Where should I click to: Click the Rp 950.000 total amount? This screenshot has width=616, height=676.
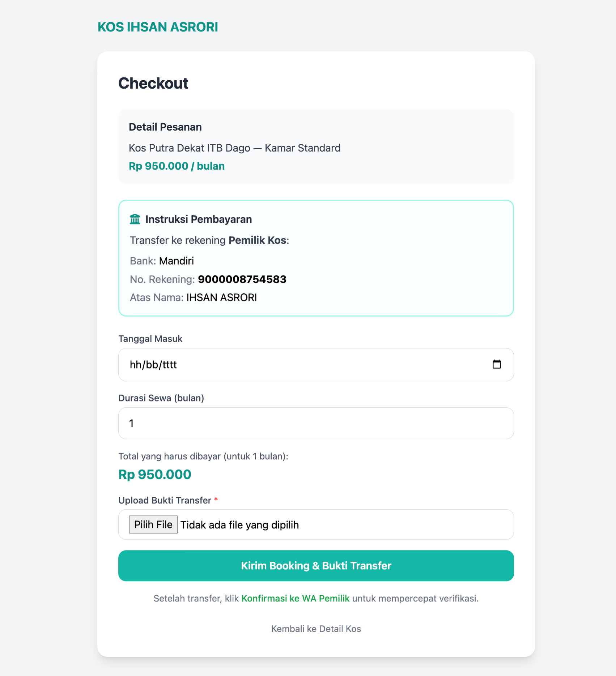tap(155, 475)
